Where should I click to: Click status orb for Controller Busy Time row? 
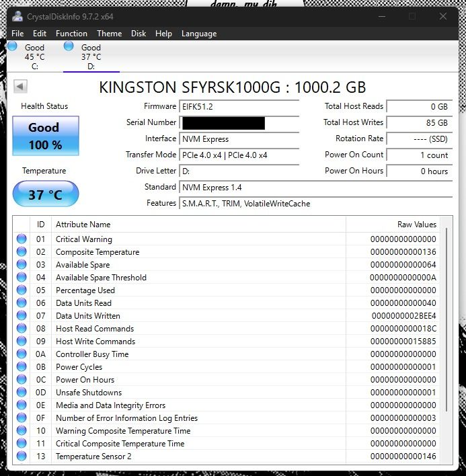(22, 354)
